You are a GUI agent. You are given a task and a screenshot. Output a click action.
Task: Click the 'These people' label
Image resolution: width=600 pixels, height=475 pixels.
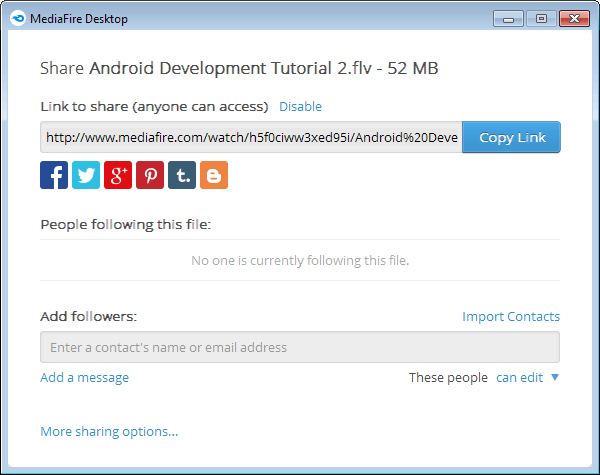[448, 378]
